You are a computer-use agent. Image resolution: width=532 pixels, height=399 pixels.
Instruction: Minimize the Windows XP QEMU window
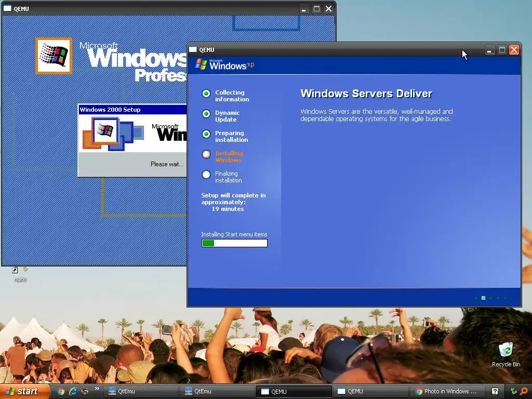489,50
